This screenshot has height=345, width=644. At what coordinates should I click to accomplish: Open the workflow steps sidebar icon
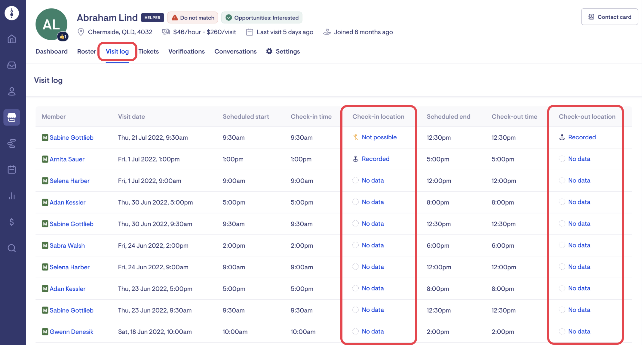12,144
